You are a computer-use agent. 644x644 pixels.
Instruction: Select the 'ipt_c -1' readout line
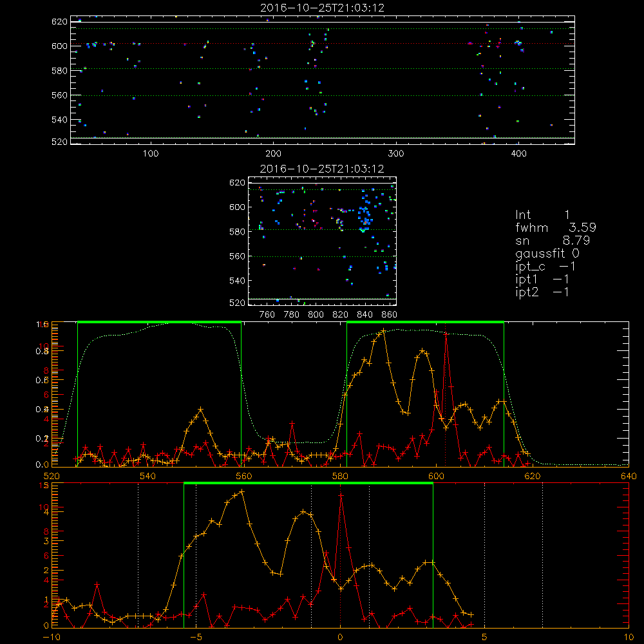click(x=545, y=267)
